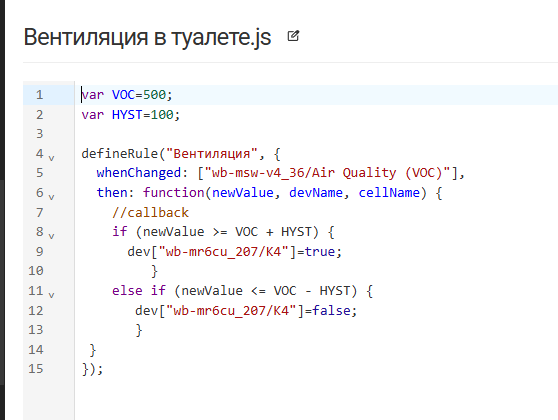Screen dimensions: 558x420
Task: Click the whenChanged keyword
Action: (x=139, y=173)
